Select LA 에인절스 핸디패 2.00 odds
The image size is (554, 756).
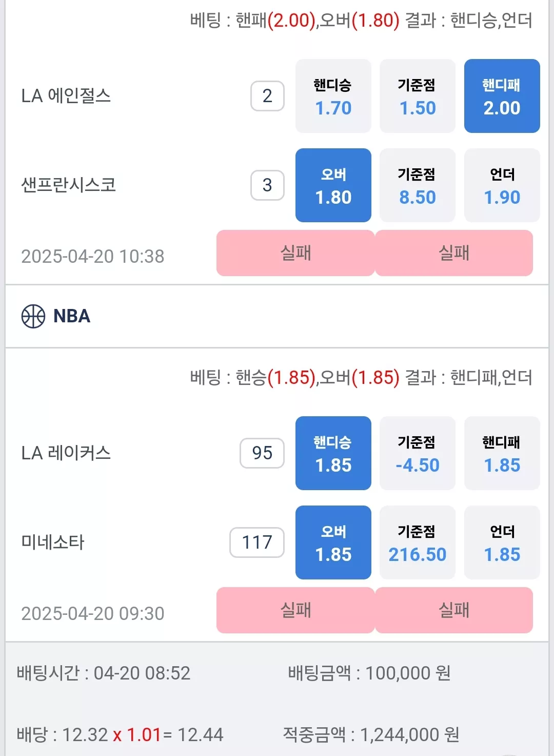502,96
